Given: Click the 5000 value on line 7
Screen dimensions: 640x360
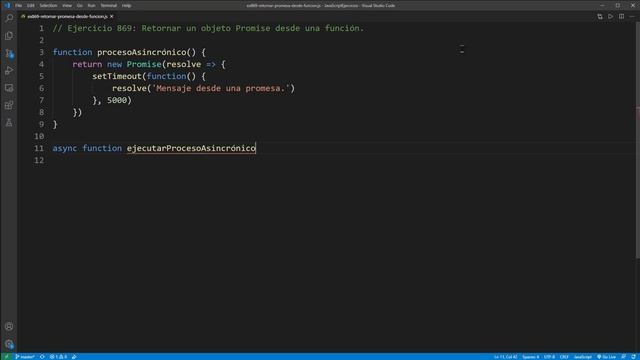Looking at the screenshot, I should [x=117, y=100].
